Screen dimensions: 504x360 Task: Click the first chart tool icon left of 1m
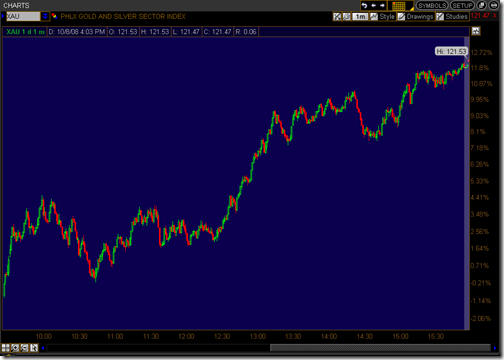tap(337, 16)
